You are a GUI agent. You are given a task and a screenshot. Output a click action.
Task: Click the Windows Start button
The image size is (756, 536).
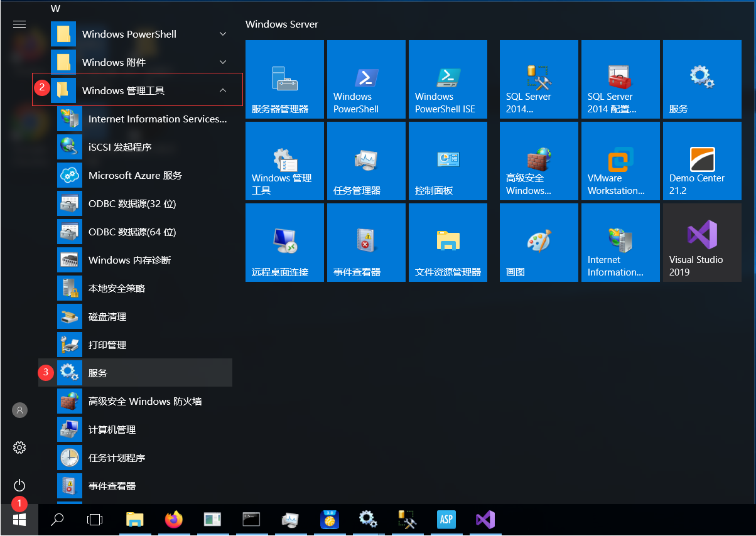(x=19, y=520)
